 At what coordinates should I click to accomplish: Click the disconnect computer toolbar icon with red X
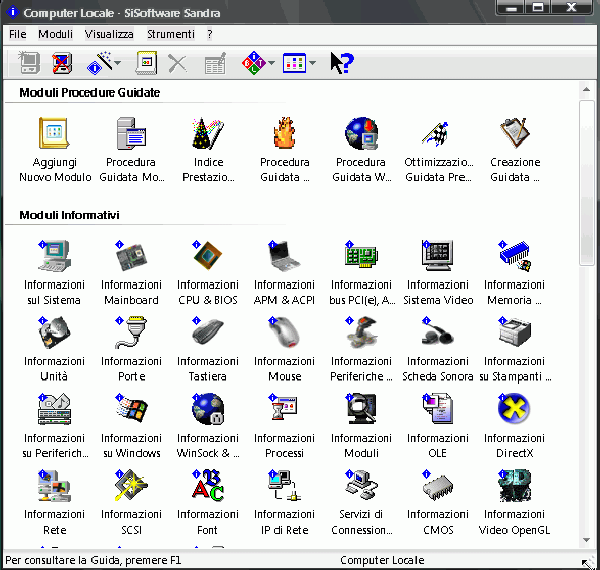tap(62, 63)
